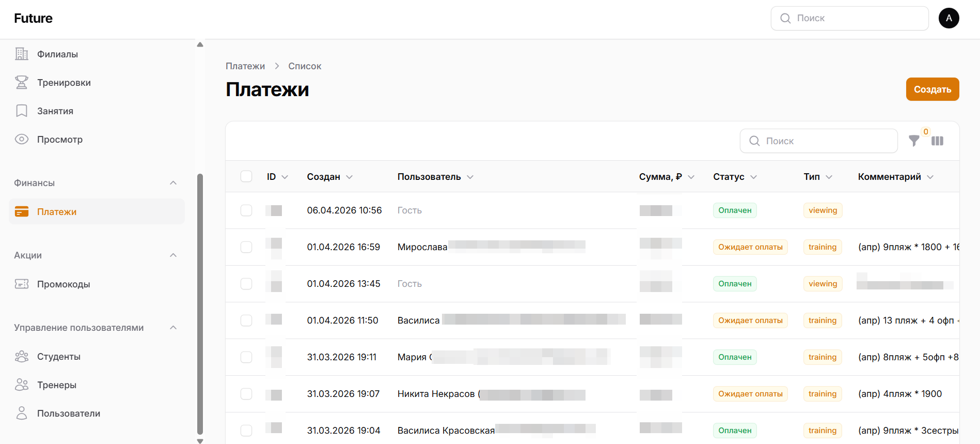Click the Филиалы building icon
The width and height of the screenshot is (980, 444).
22,54
